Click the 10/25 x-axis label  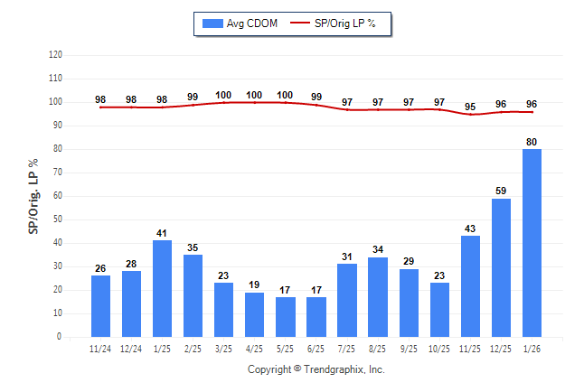(x=439, y=348)
